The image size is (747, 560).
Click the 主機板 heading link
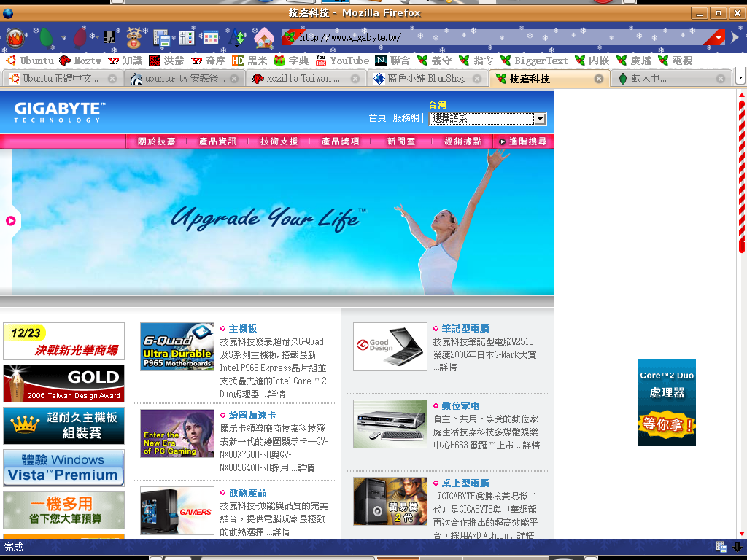[243, 329]
